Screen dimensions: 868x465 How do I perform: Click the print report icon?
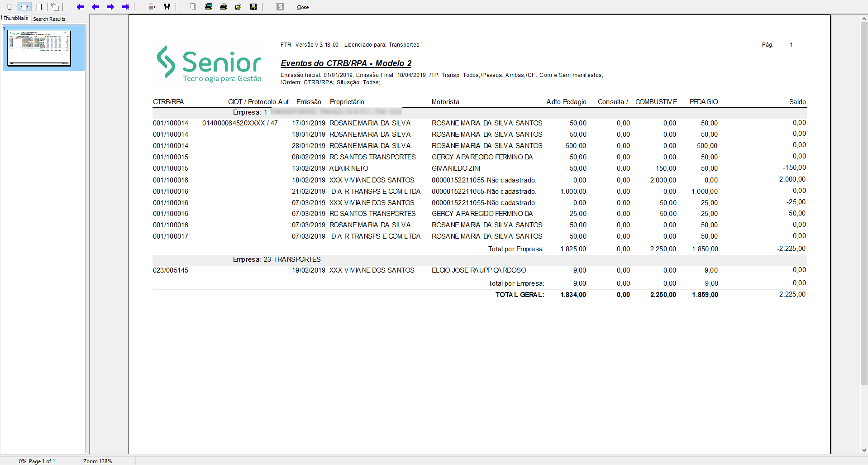click(x=224, y=7)
